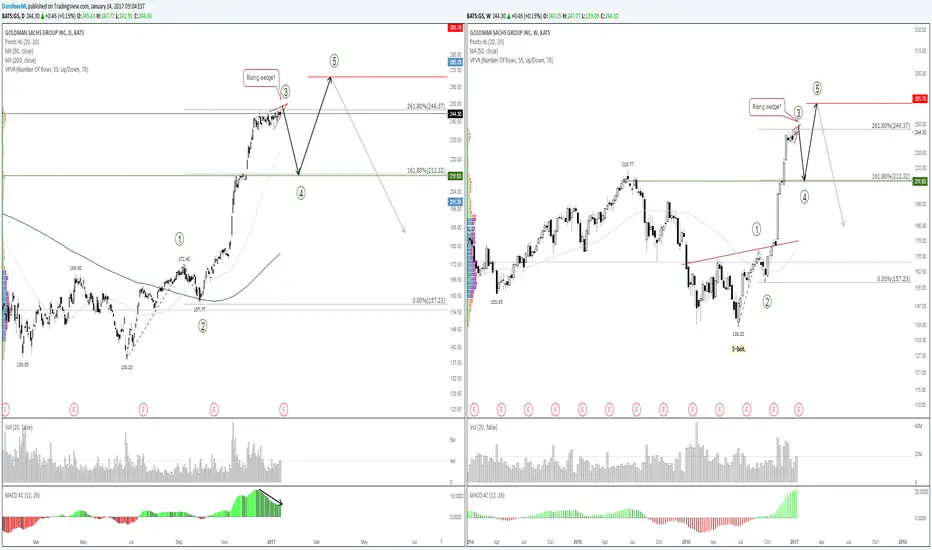This screenshot has height=550, width=932.
Task: Select circled wave 3 label on daily chart
Action: coord(285,92)
